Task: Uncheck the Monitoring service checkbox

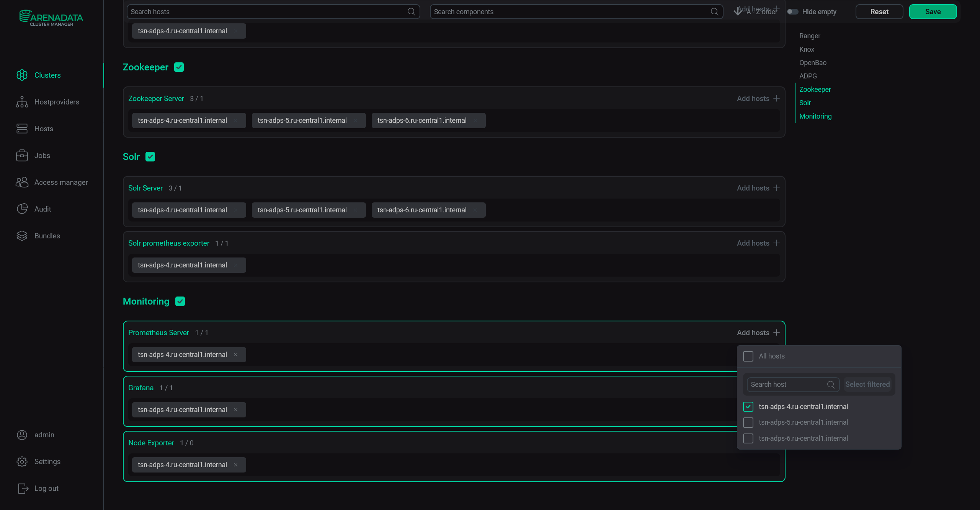Action: tap(180, 301)
